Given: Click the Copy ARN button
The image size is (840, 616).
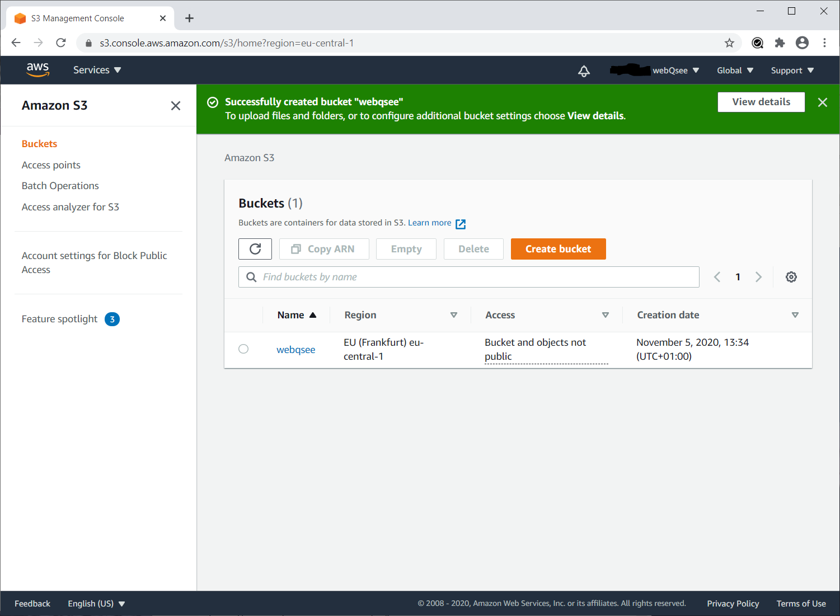Looking at the screenshot, I should 324,249.
